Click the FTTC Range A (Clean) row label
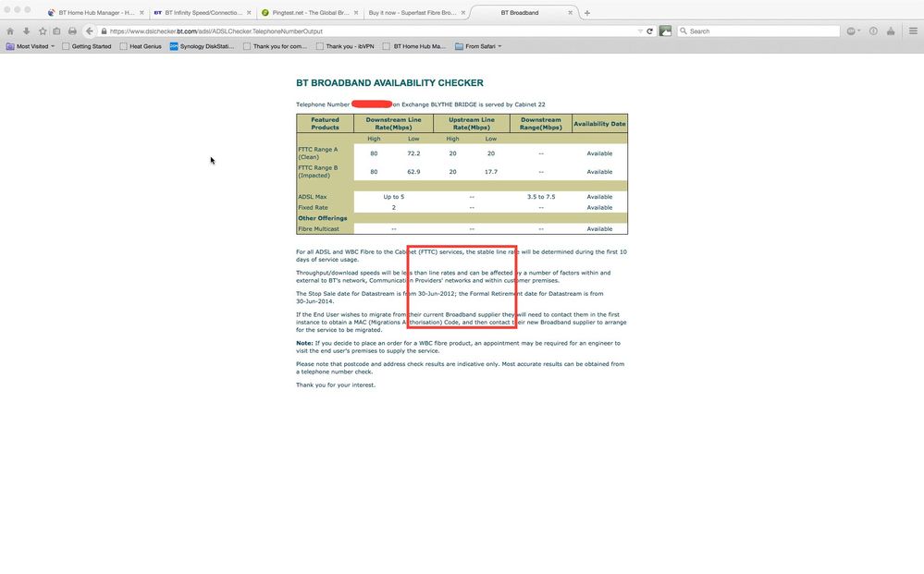The image size is (924, 574). 318,153
